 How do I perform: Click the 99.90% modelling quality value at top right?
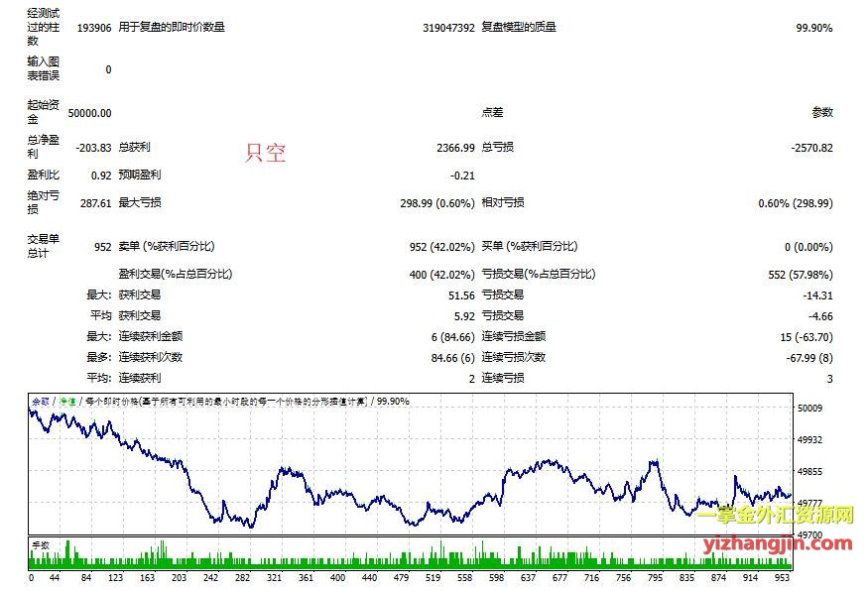pyautogui.click(x=813, y=28)
